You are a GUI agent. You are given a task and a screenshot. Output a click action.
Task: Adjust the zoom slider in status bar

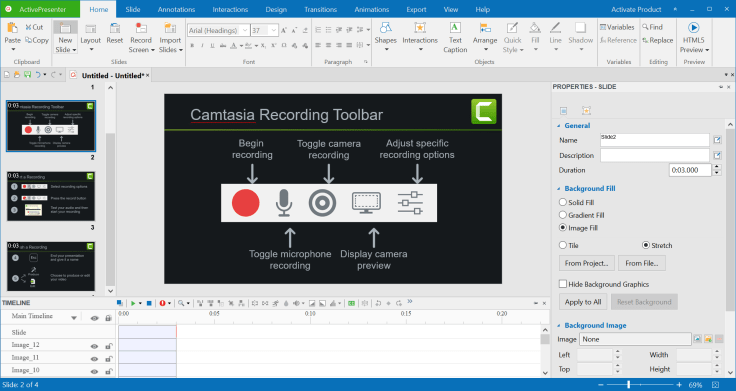629,385
